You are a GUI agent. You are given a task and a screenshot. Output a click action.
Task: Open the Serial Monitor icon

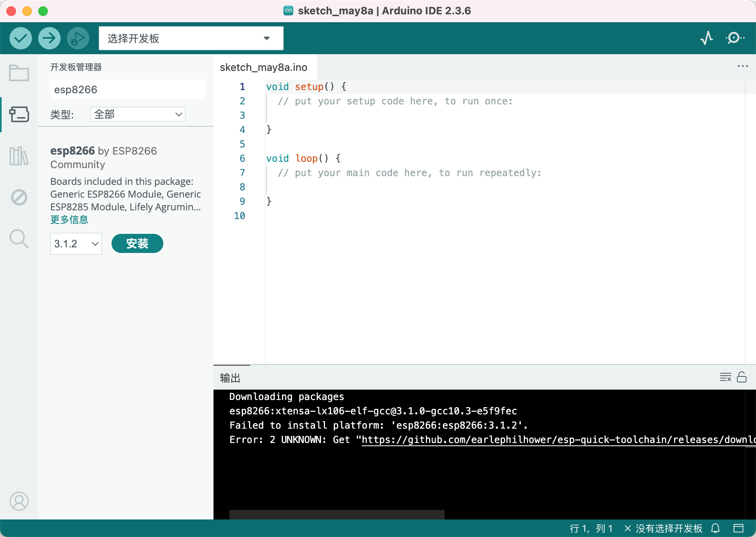[735, 38]
